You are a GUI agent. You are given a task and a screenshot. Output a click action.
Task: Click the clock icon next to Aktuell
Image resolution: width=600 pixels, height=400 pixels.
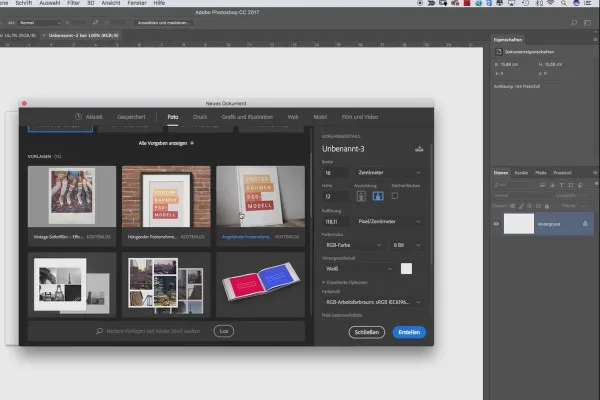pos(80,117)
